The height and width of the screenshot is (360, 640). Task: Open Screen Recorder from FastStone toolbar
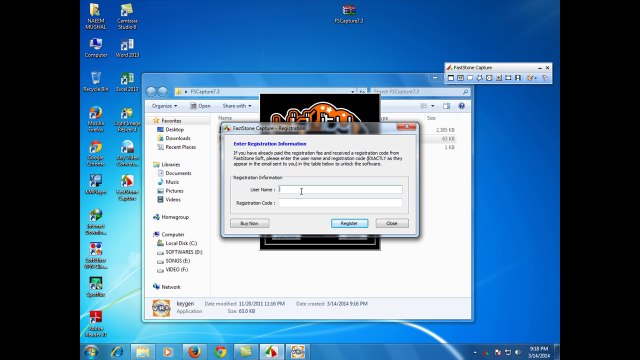[518, 78]
